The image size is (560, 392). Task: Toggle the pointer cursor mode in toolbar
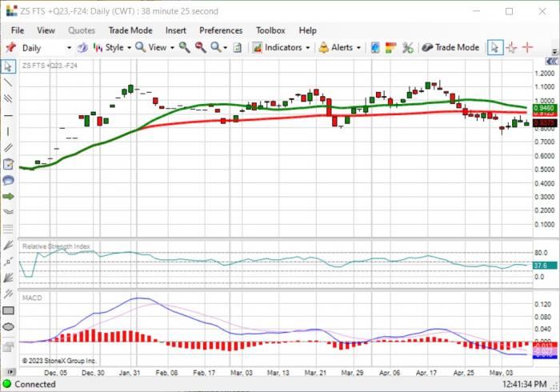click(x=495, y=47)
